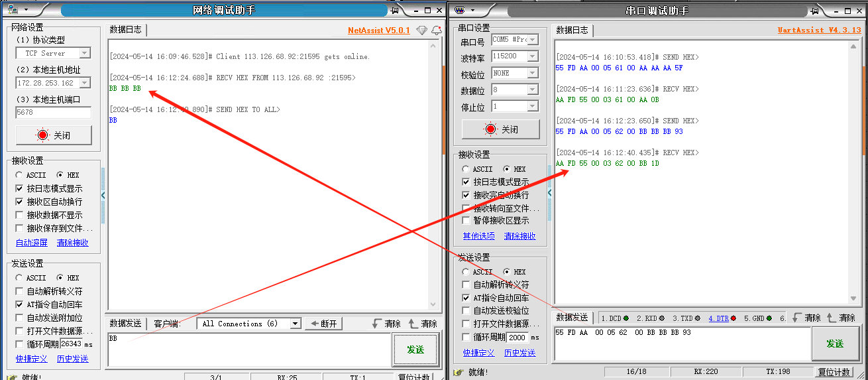Click the DTR signal indicator
The height and width of the screenshot is (380, 868).
[722, 318]
